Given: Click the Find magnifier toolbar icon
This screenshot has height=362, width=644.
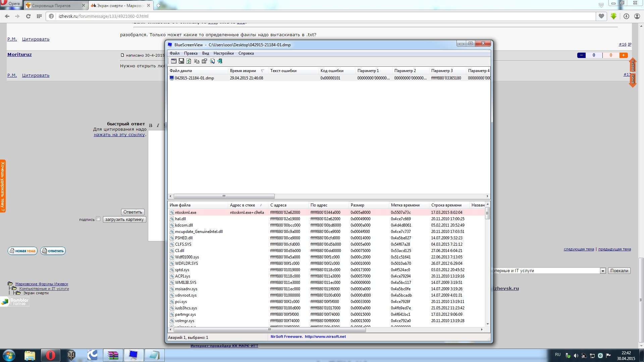Looking at the screenshot, I should [212, 61].
